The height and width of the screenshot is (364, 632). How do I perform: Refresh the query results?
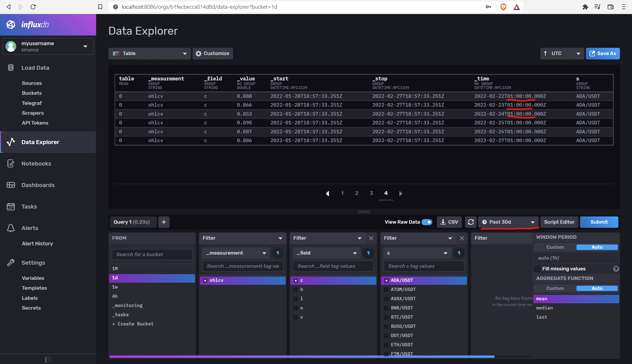pos(471,222)
